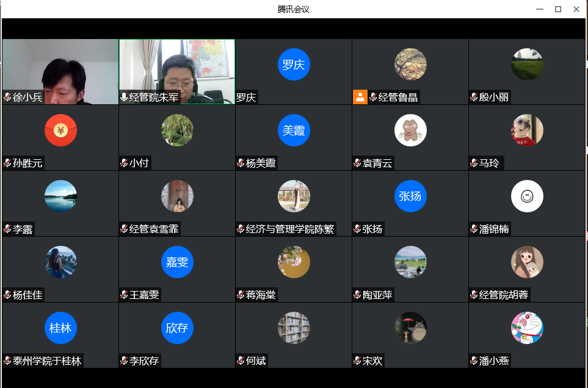Minimize the 腾讯会议 window

coord(539,9)
